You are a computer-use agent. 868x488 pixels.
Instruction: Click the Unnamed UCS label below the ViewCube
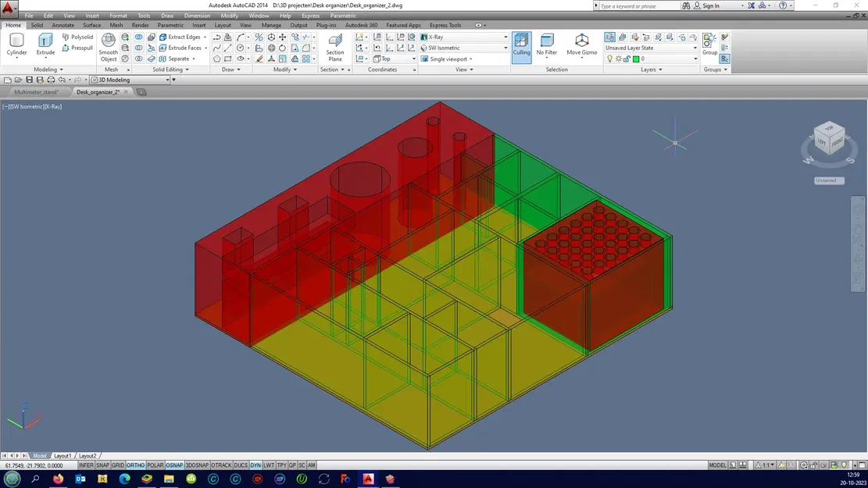(829, 180)
